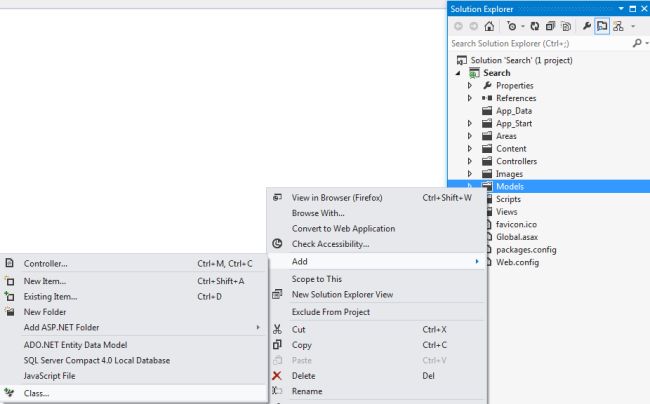The width and height of the screenshot is (650, 404).
Task: Open the Pending Changes Filter clock icon
Action: coord(512,27)
